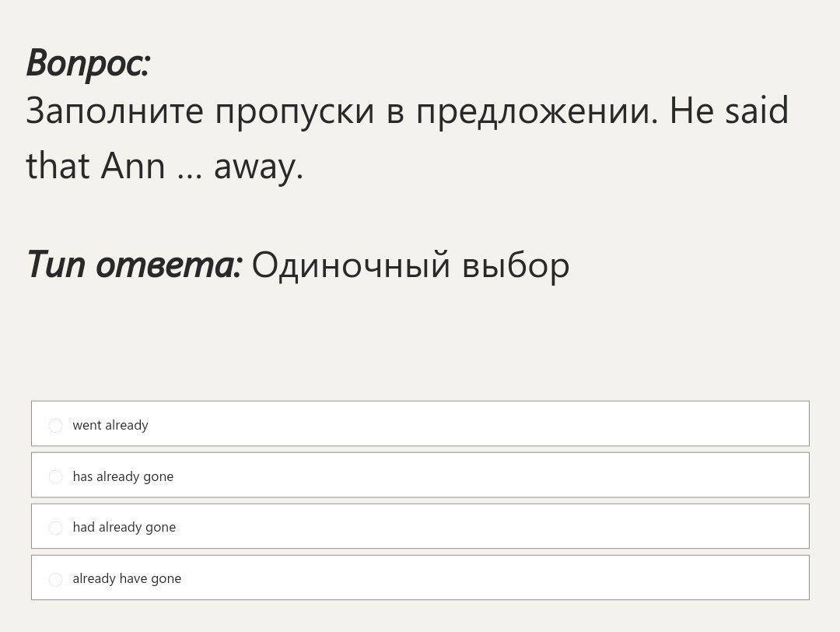Click the 'has already gone' answer text
Screen dimensions: 840x632
pyautogui.click(x=123, y=476)
